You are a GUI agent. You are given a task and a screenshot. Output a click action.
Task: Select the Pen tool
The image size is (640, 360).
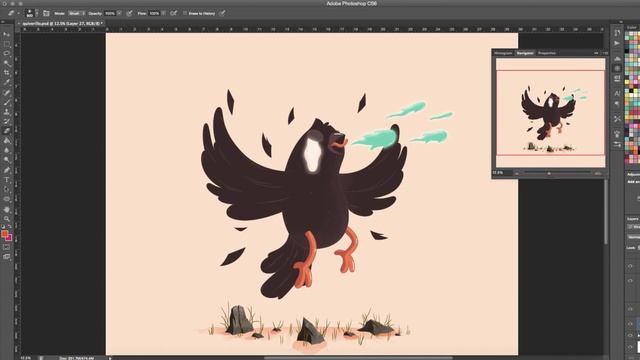[7, 170]
